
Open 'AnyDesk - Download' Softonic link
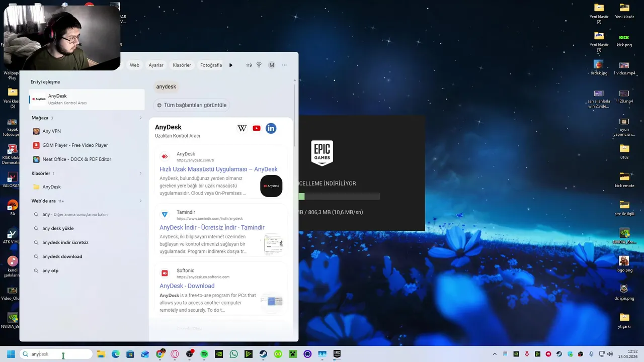[x=187, y=286]
